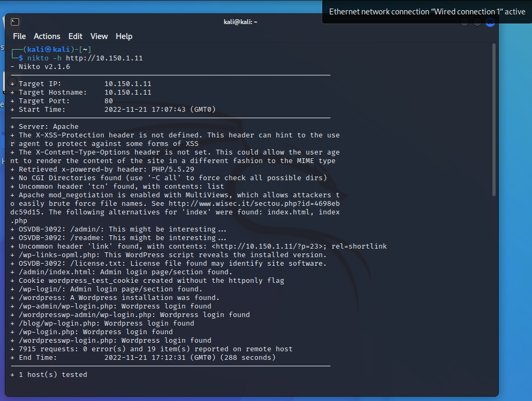Click the terminal's vertical scrollbar thumb
Screen dimensions: 532x401
[493, 120]
